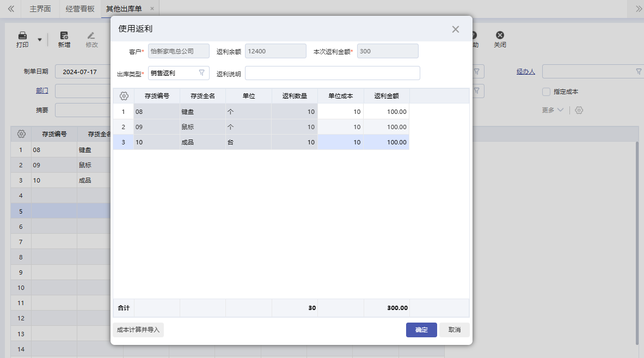Screen dimensions: 644x358
Task: Click the print icon in toolbar
Action: [x=22, y=35]
